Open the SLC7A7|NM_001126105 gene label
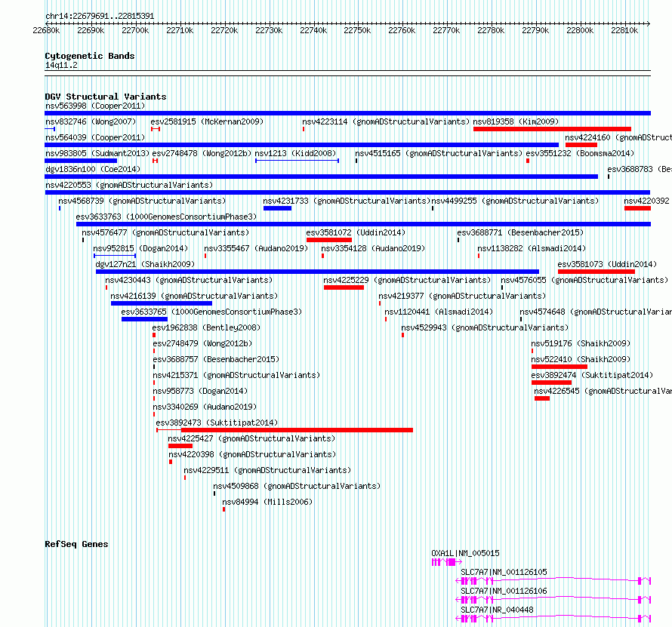This screenshot has width=672, height=627. tap(504, 572)
